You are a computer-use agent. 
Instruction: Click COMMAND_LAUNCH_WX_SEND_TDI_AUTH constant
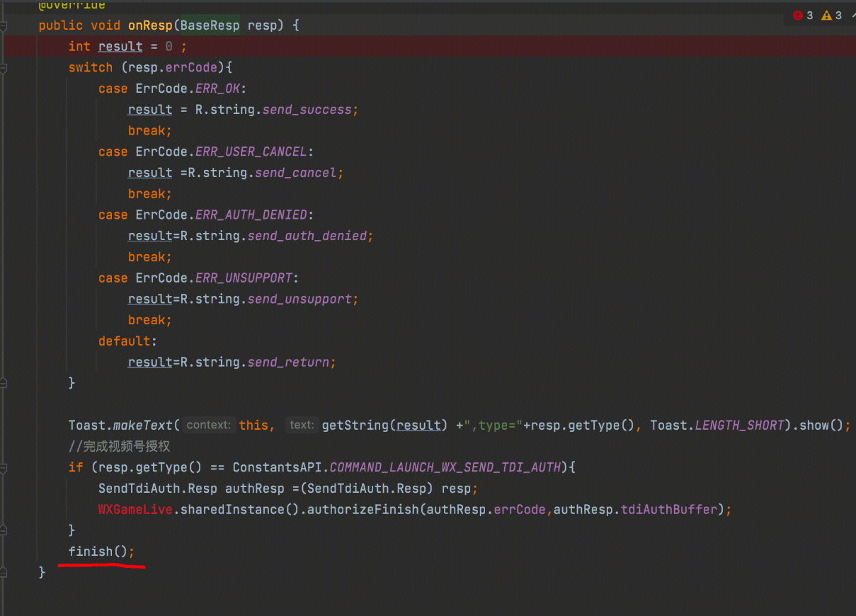pos(445,467)
